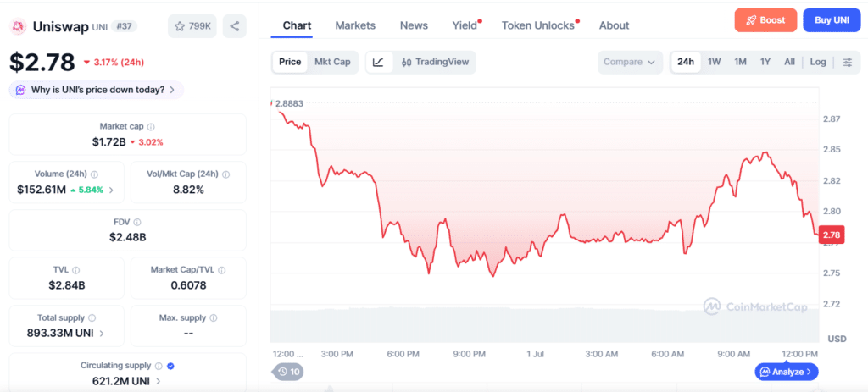Click the USD currency axis label

[x=837, y=339]
